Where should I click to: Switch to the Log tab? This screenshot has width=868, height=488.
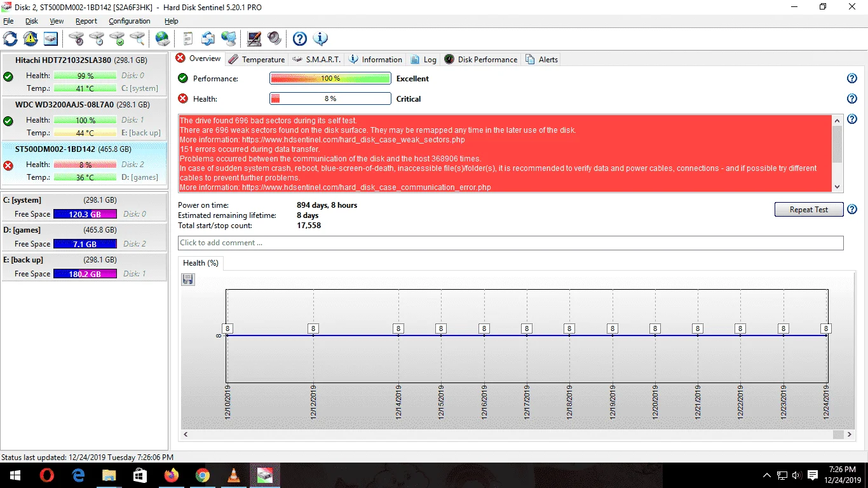click(x=423, y=60)
